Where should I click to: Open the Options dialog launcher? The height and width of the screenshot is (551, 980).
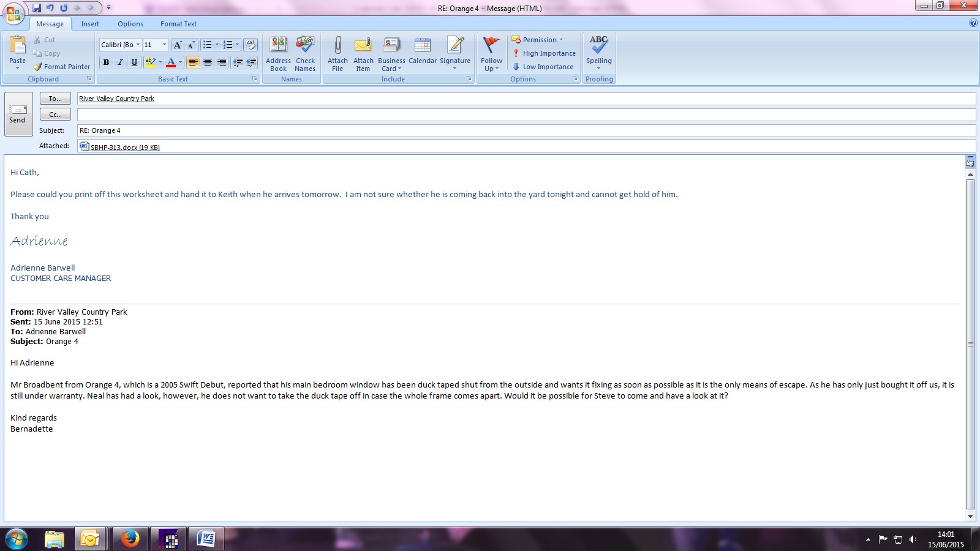point(575,79)
